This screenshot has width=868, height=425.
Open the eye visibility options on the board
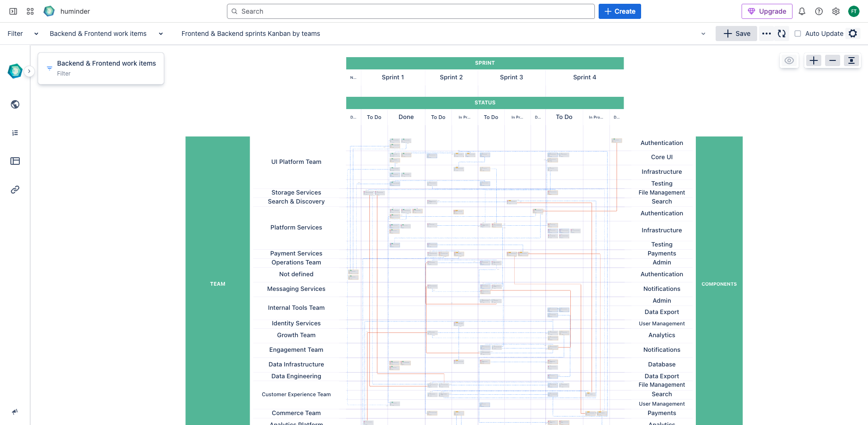click(789, 60)
